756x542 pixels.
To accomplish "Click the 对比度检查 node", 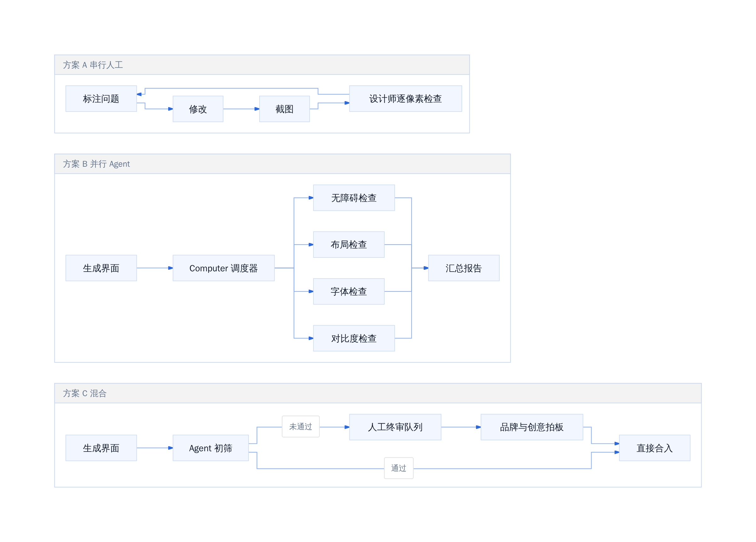I will (354, 338).
